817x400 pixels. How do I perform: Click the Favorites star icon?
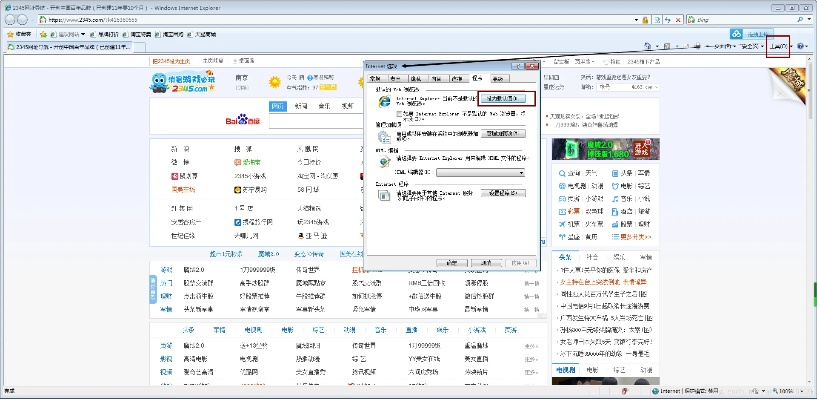coord(8,34)
